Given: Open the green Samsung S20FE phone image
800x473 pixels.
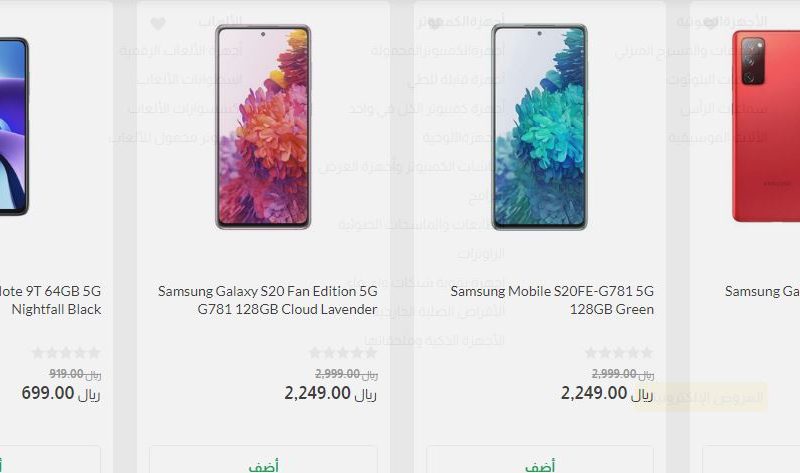Looking at the screenshot, I should 539,127.
